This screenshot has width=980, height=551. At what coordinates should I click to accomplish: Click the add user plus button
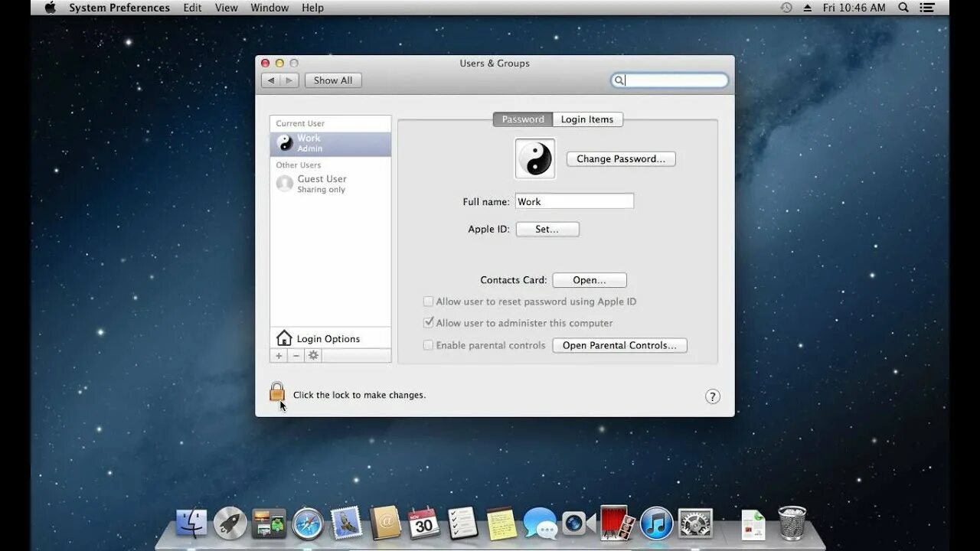(x=279, y=356)
